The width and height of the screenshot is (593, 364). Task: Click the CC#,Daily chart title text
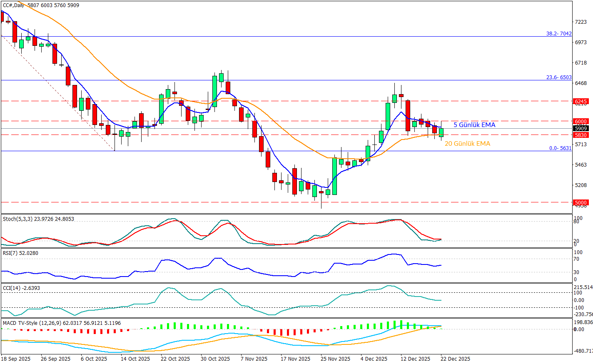click(x=13, y=5)
